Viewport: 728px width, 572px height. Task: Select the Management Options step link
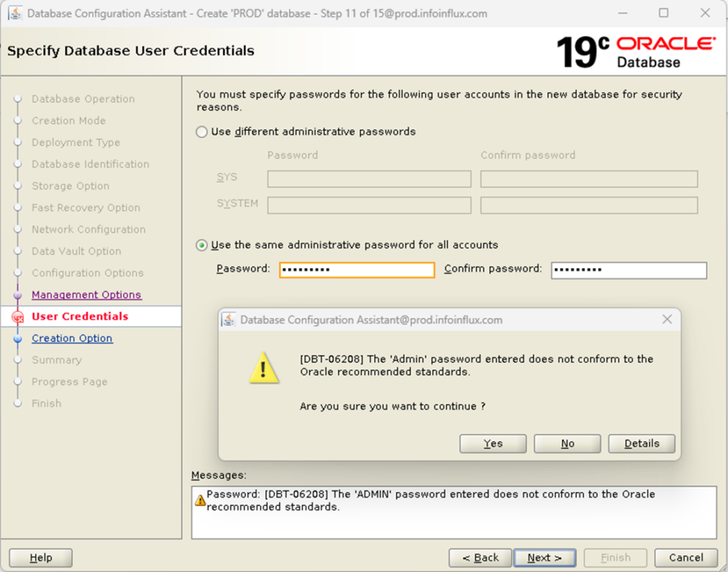(87, 294)
